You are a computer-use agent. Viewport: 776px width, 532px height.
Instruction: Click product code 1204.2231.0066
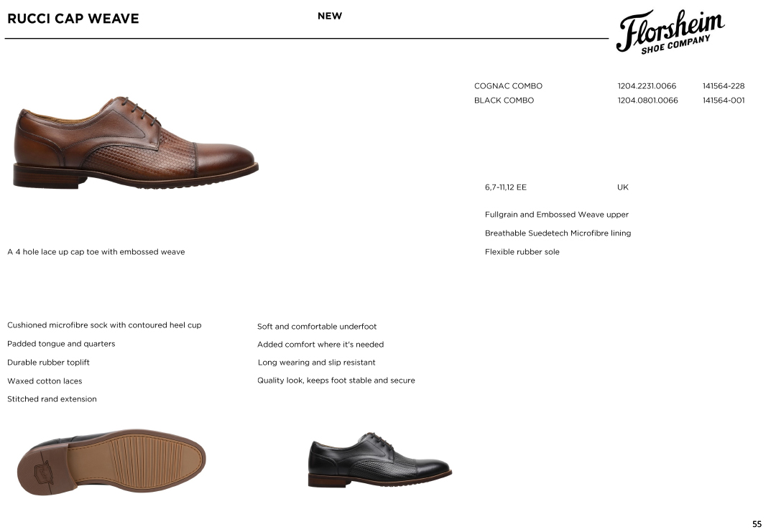[647, 86]
